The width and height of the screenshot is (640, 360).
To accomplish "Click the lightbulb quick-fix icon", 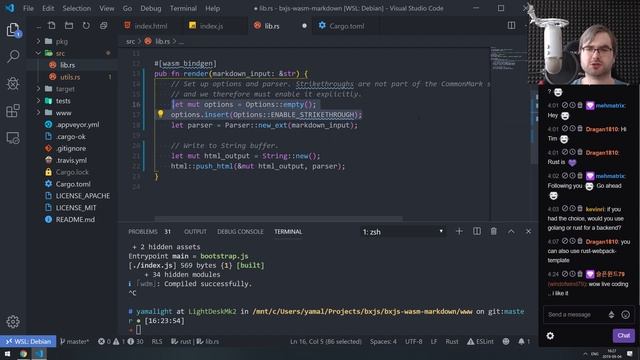I will pos(160,114).
